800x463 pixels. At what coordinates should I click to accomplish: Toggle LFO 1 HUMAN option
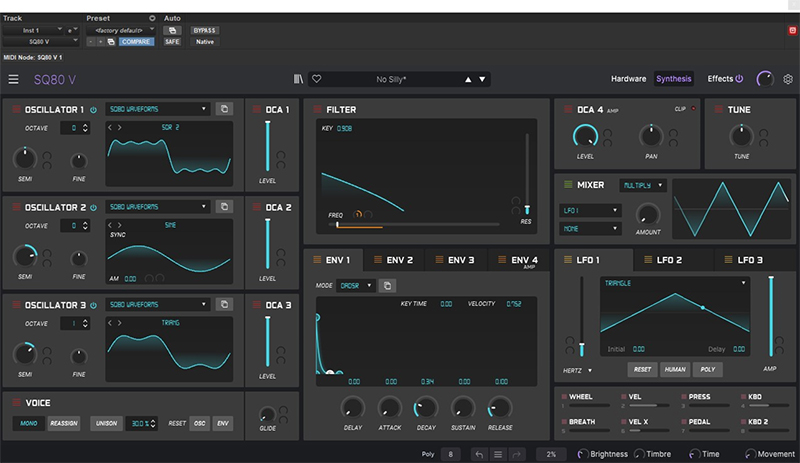pyautogui.click(x=675, y=369)
